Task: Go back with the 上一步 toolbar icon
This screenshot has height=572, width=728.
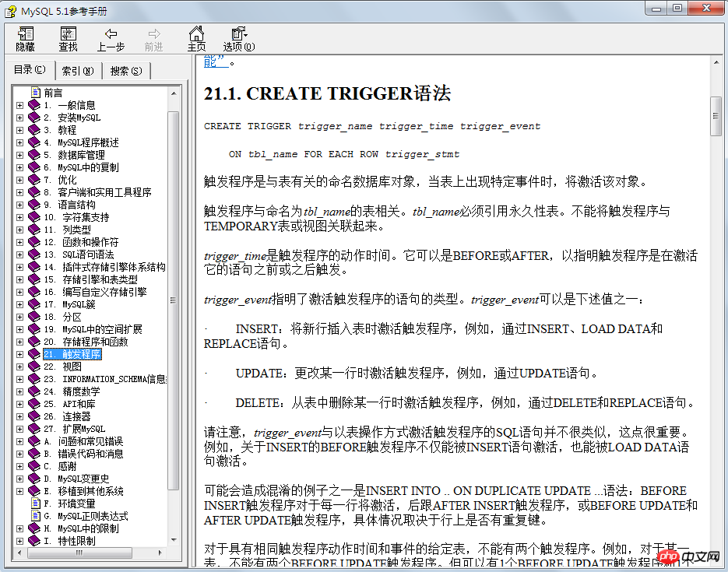Action: pyautogui.click(x=111, y=39)
